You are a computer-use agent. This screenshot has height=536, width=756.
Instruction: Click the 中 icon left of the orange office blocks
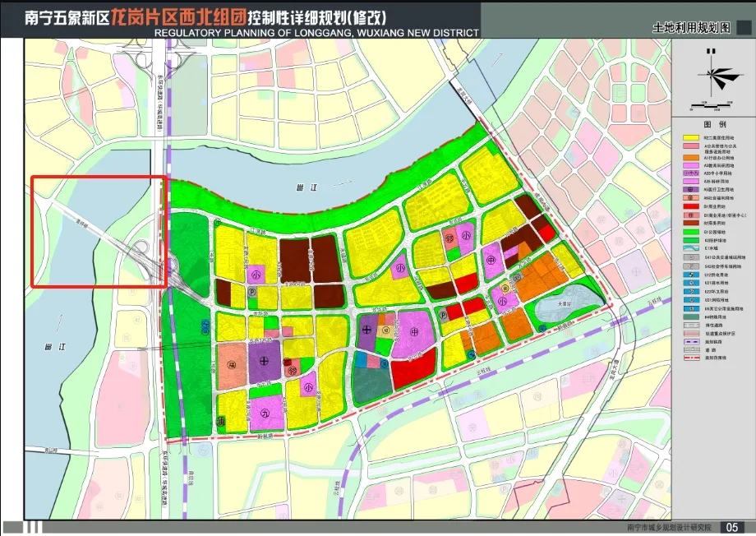coord(491,261)
